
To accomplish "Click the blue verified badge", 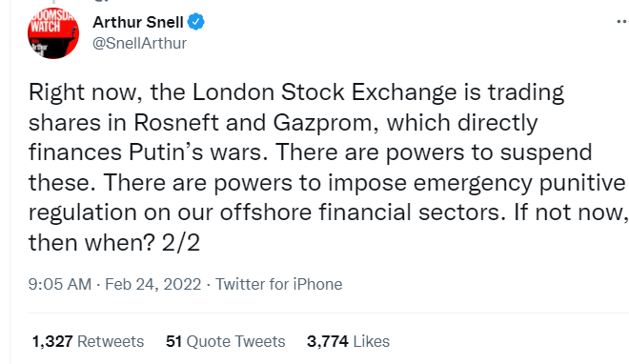I will click(x=196, y=22).
